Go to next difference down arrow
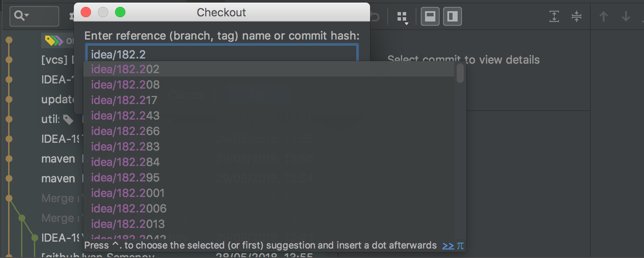Image resolution: width=644 pixels, height=258 pixels. click(x=626, y=17)
